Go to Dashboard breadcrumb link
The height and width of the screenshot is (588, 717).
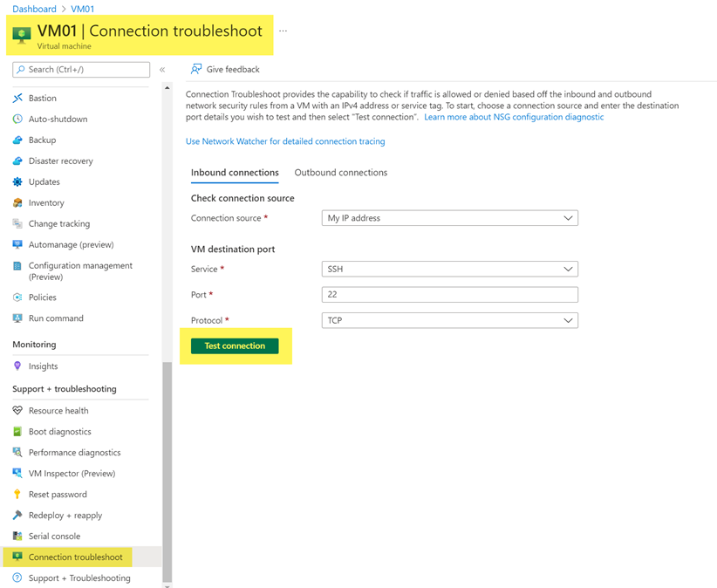(34, 9)
